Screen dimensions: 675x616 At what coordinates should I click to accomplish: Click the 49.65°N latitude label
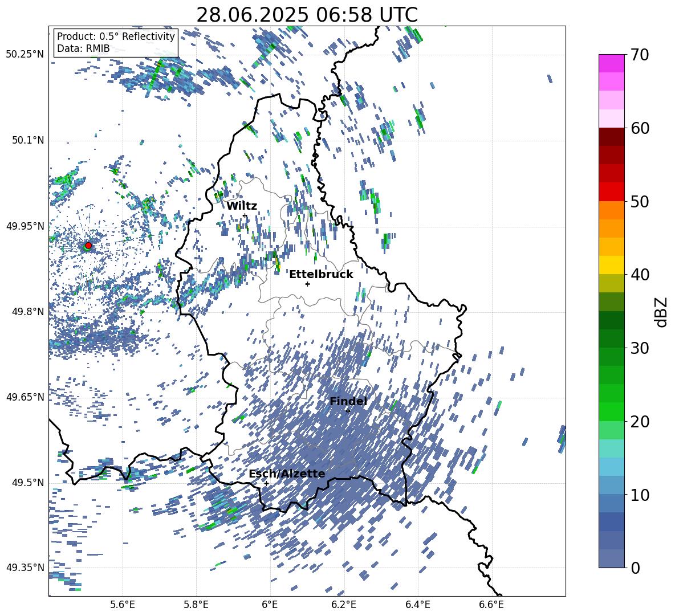25,397
